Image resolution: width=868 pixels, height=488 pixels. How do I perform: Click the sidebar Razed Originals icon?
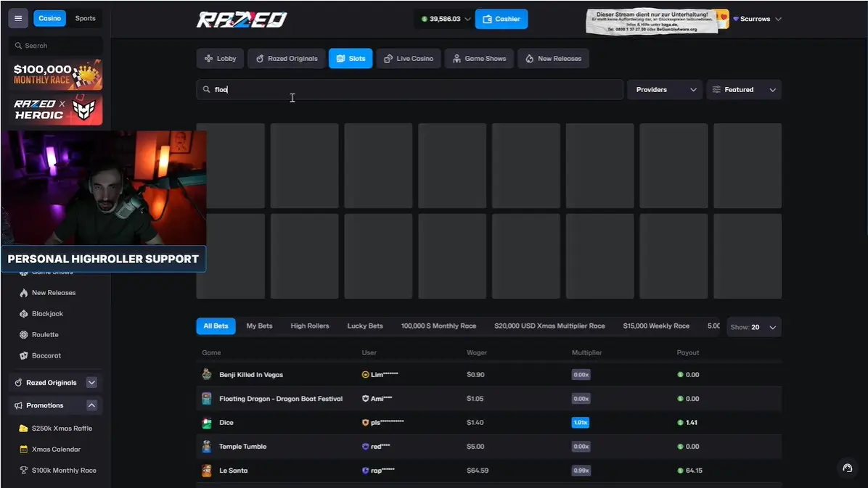tap(18, 382)
